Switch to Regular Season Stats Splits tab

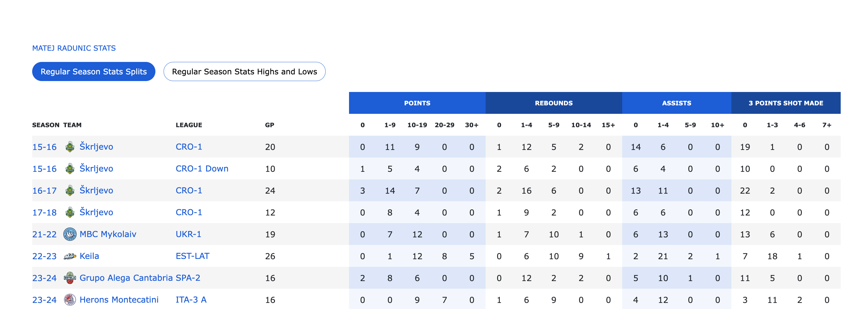94,71
